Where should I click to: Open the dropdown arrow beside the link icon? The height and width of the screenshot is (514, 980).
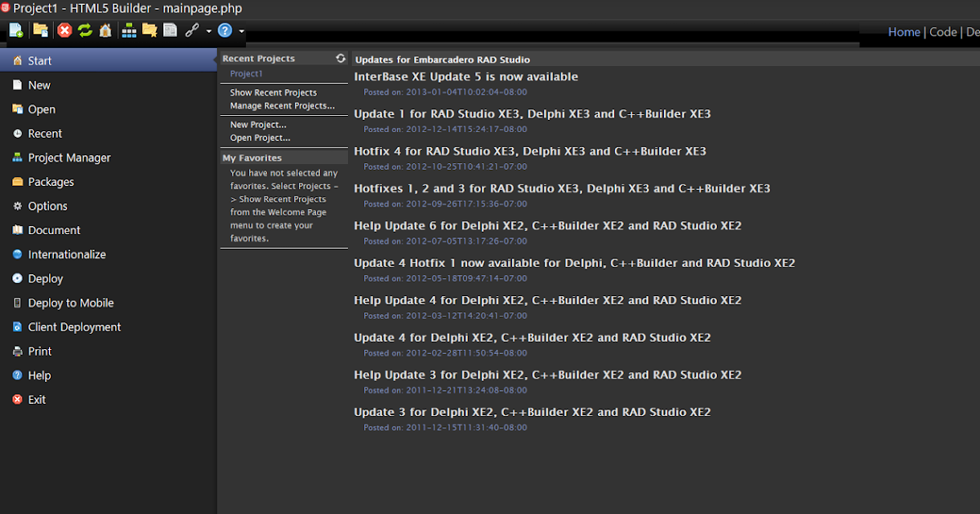click(x=209, y=32)
